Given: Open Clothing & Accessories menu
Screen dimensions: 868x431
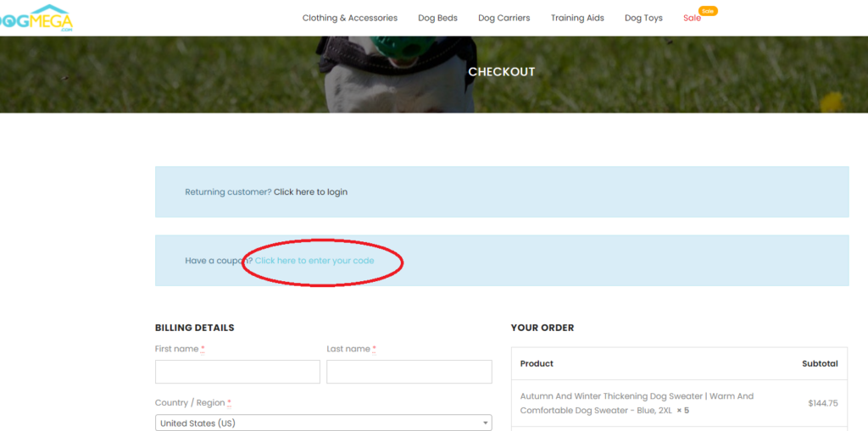Looking at the screenshot, I should (x=350, y=19).
